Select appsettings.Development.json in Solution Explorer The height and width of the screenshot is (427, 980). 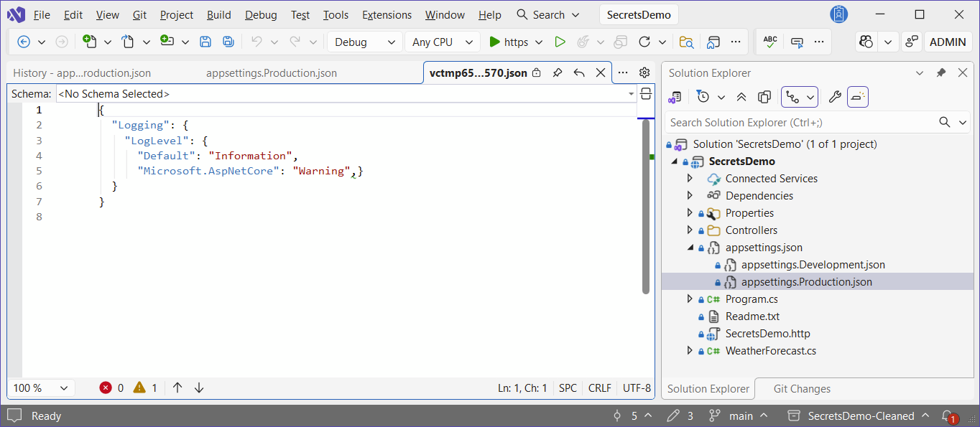pos(813,265)
